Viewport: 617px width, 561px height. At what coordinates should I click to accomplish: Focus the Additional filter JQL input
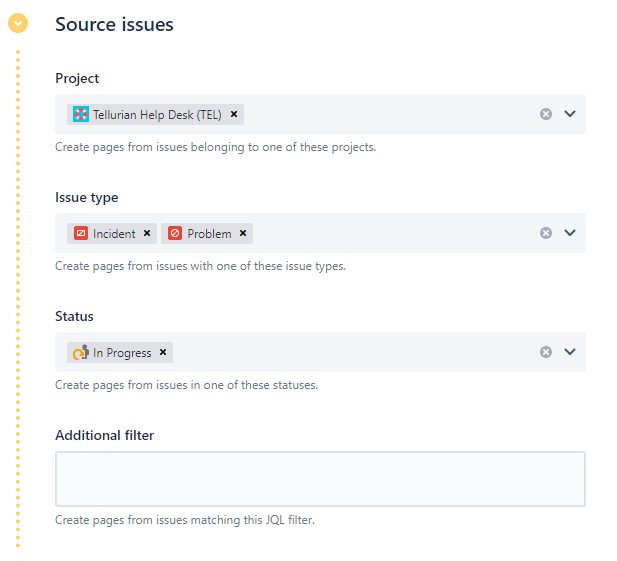pyautogui.click(x=320, y=479)
